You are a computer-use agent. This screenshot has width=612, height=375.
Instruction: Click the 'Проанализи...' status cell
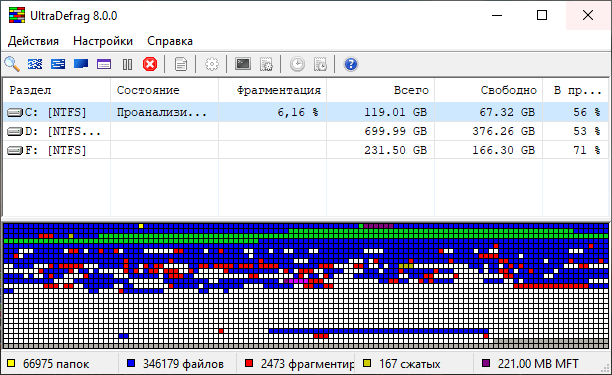pos(162,112)
